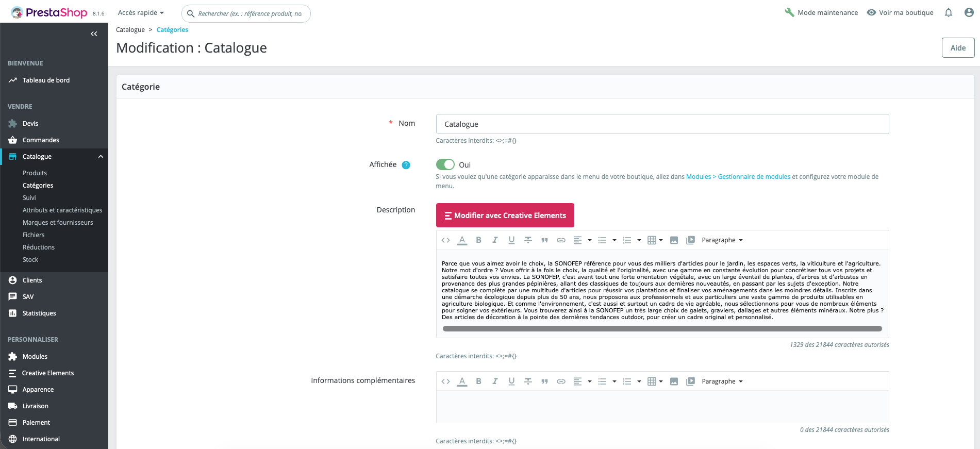
Task: Open the Paragraphe dropdown in Description editor
Action: click(722, 240)
